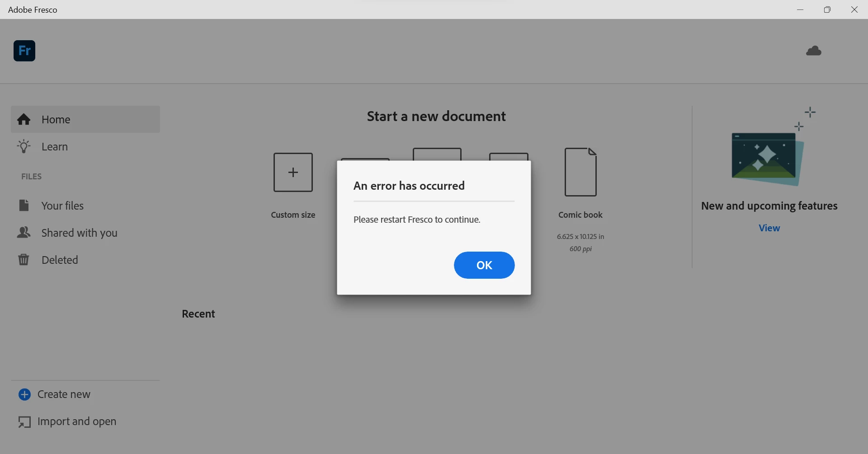Viewport: 868px width, 454px height.
Task: Click the Recent section heading
Action: point(198,314)
